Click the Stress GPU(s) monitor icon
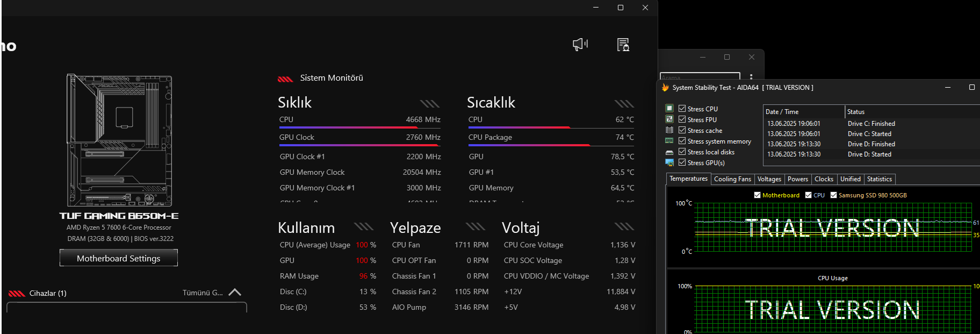This screenshot has height=334, width=980. (x=669, y=162)
